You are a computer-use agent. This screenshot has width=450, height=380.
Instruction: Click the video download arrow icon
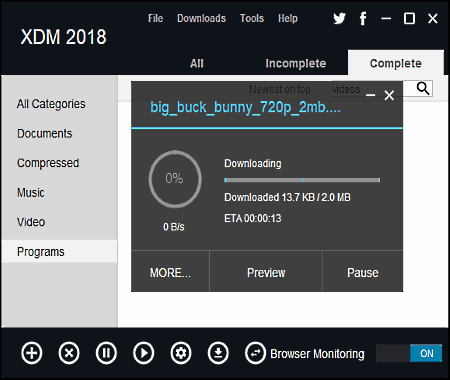(x=218, y=353)
